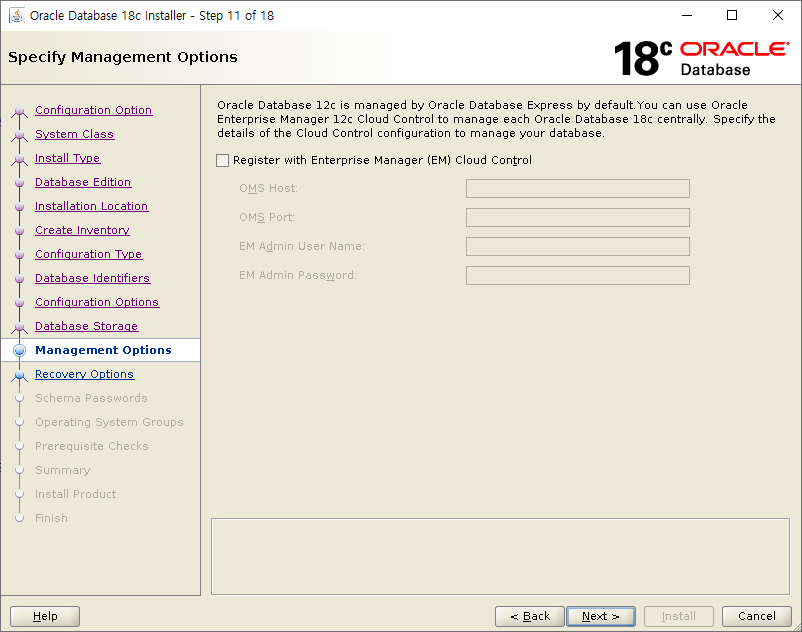Viewport: 802px width, 632px height.
Task: Click the 'OMS Host:' label
Action: [269, 188]
